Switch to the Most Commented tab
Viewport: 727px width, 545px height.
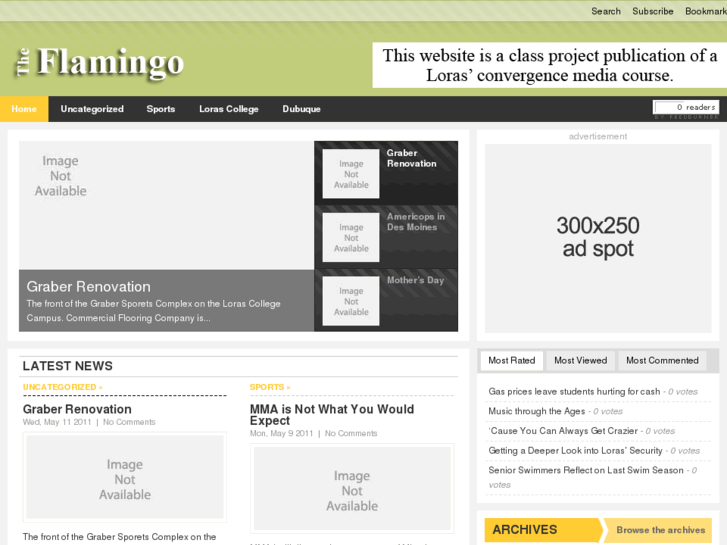[662, 360]
